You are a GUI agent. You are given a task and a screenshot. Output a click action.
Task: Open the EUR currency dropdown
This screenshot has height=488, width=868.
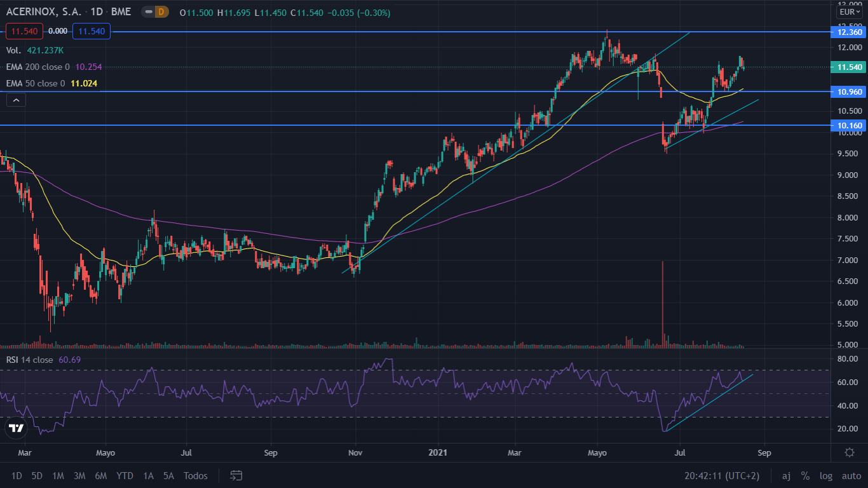848,11
